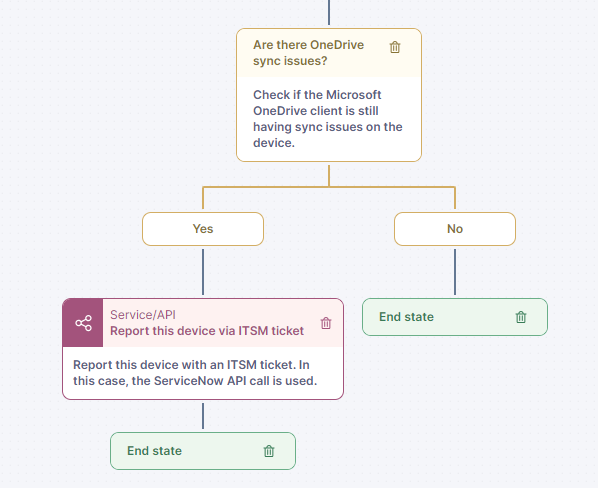Delete the End state under No branch
The image size is (598, 488).
pos(521,317)
